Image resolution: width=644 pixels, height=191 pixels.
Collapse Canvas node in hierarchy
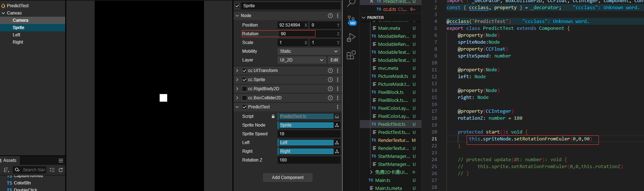(3, 13)
